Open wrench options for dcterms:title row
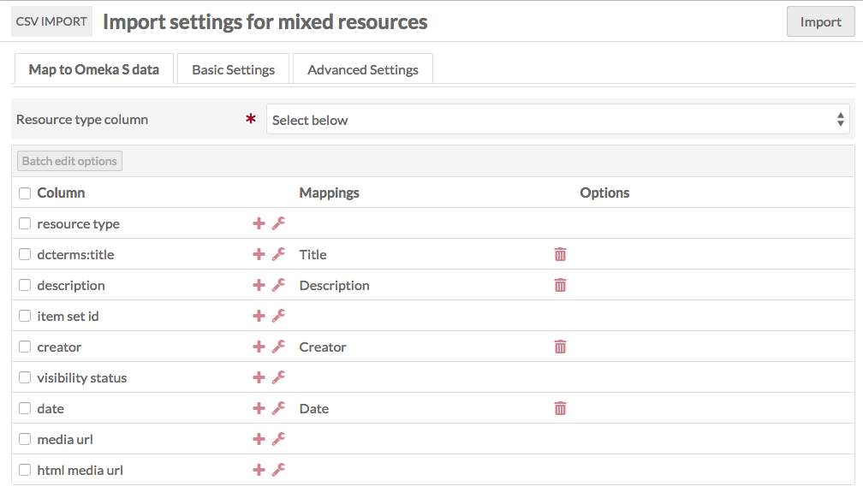This screenshot has height=504, width=863. [278, 254]
